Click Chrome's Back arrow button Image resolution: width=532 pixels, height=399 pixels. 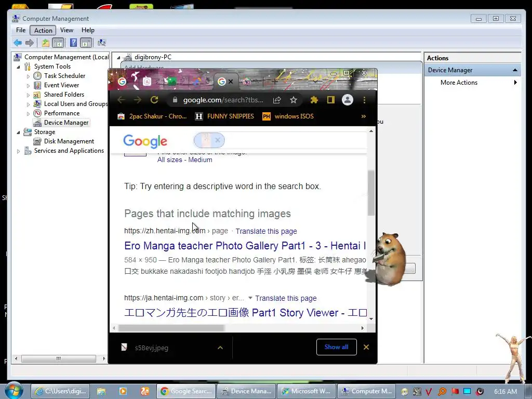coord(121,100)
